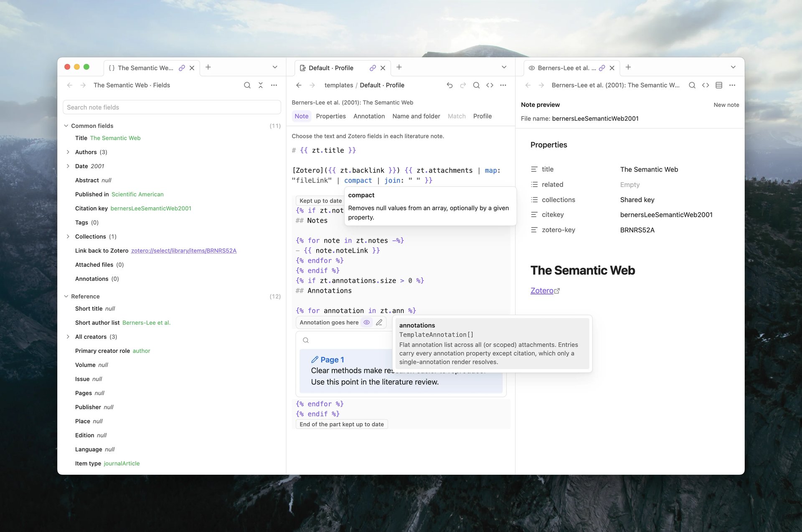Viewport: 802px width, 532px height.
Task: Expand the All creators (3) row
Action: [68, 337]
